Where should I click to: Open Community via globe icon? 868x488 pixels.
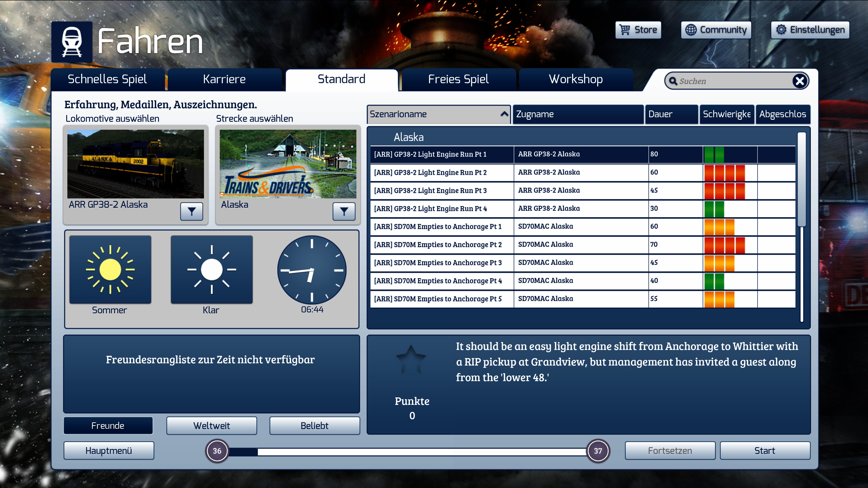click(x=691, y=30)
